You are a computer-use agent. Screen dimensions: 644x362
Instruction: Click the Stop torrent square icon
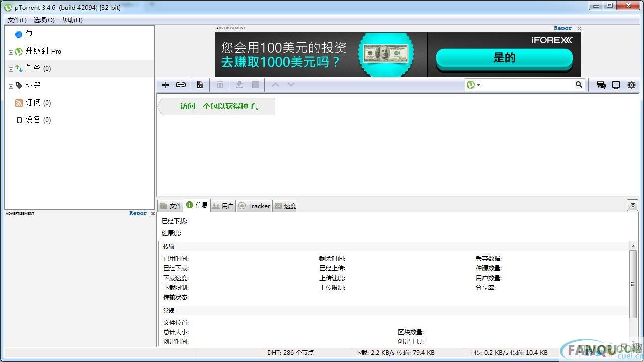(x=256, y=85)
